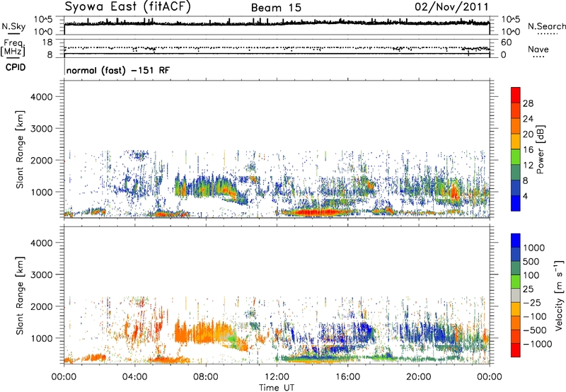The image size is (566, 392).
Task: Click the "4000" tick of the power panel
Action: pyautogui.click(x=42, y=97)
